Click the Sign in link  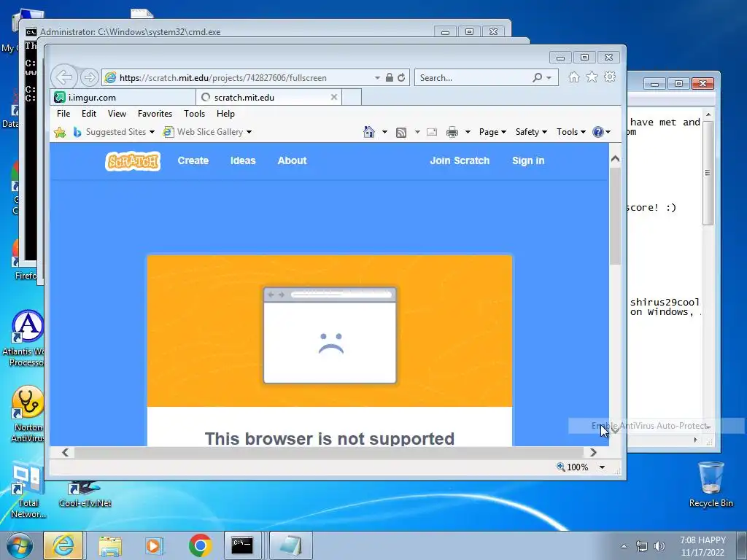pyautogui.click(x=528, y=161)
